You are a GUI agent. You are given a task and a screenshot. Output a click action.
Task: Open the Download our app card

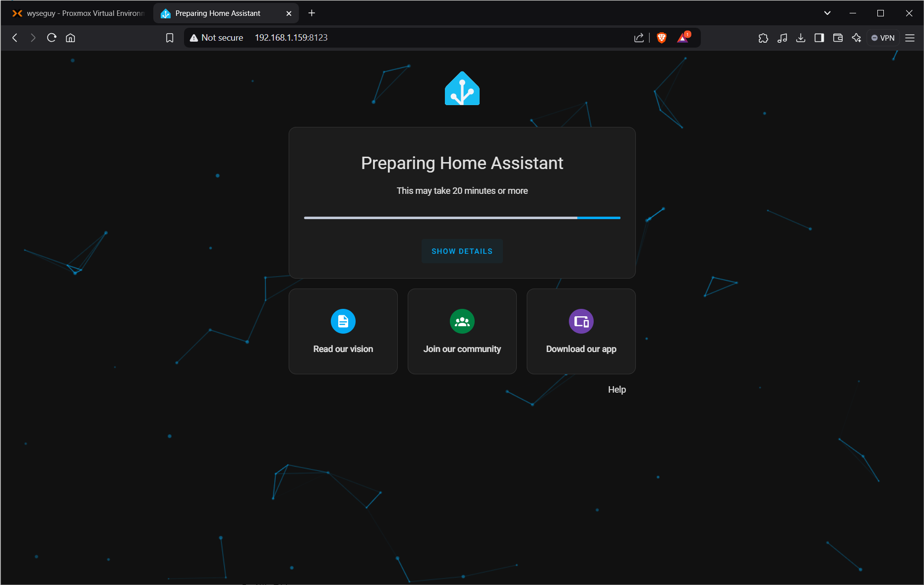click(x=581, y=331)
